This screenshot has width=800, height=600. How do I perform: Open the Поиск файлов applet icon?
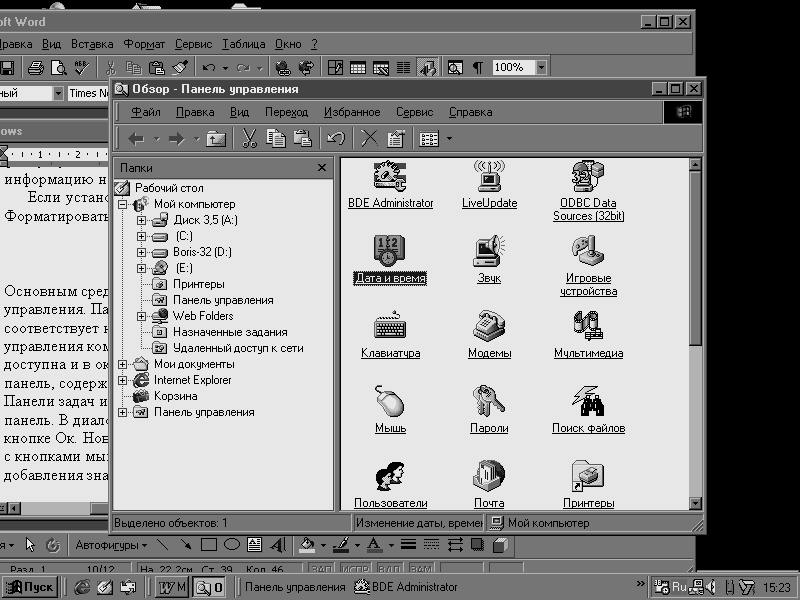click(588, 401)
